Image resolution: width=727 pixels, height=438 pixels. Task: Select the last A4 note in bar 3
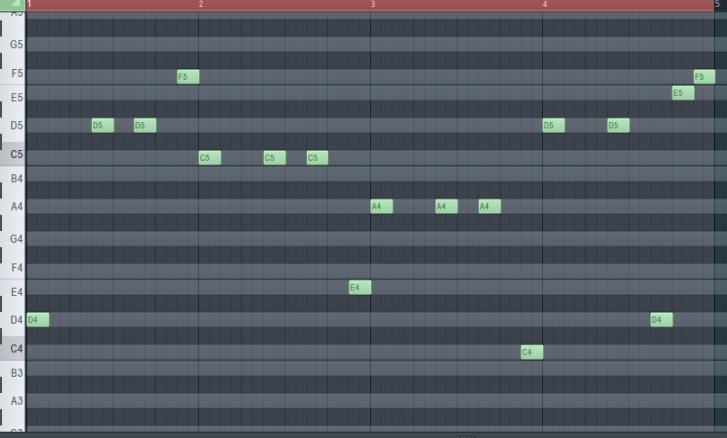click(490, 206)
